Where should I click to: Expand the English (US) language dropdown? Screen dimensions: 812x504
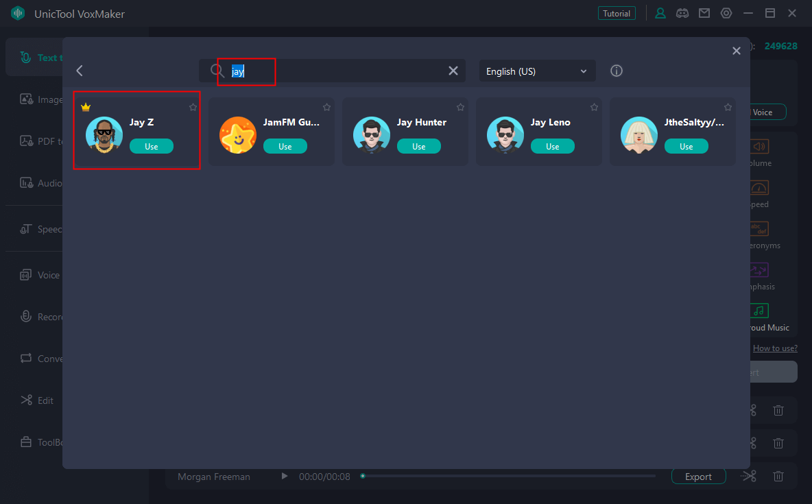point(537,71)
